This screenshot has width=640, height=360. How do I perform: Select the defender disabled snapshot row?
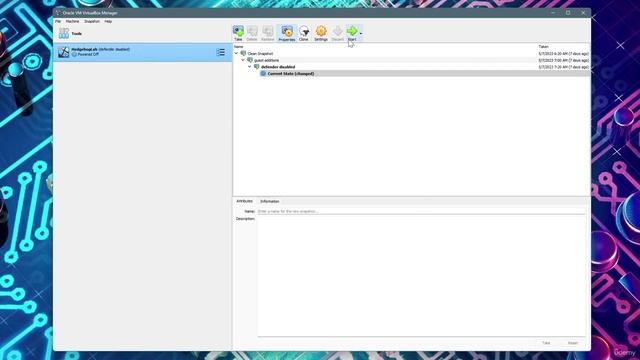click(411, 67)
